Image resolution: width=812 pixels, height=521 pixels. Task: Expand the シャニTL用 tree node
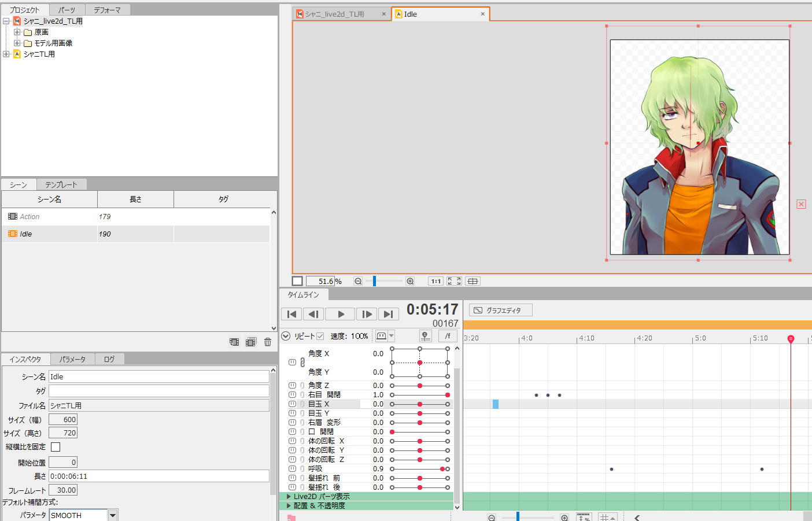pyautogui.click(x=6, y=54)
